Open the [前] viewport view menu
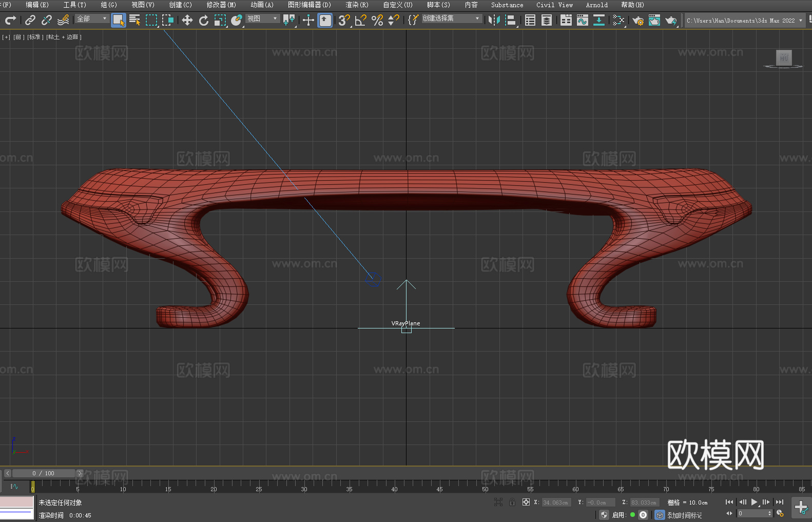 click(x=18, y=37)
